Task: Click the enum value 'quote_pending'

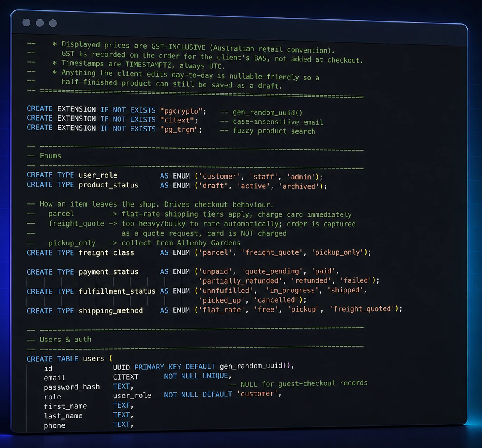Action: point(272,271)
